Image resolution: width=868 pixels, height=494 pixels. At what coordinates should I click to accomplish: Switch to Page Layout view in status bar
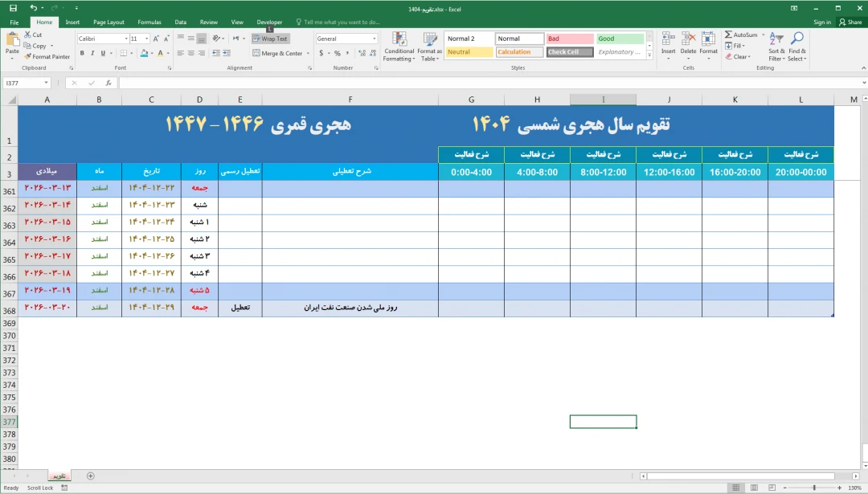pos(754,488)
